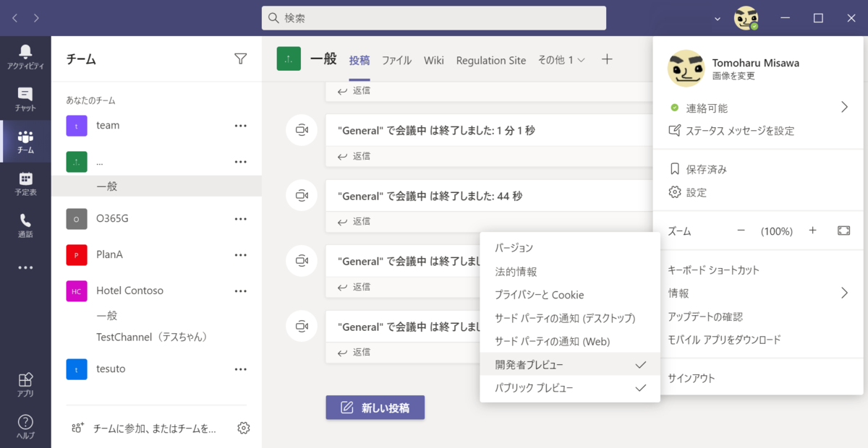The width and height of the screenshot is (868, 448).
Task: Open the Regulation Site tab
Action: (491, 61)
